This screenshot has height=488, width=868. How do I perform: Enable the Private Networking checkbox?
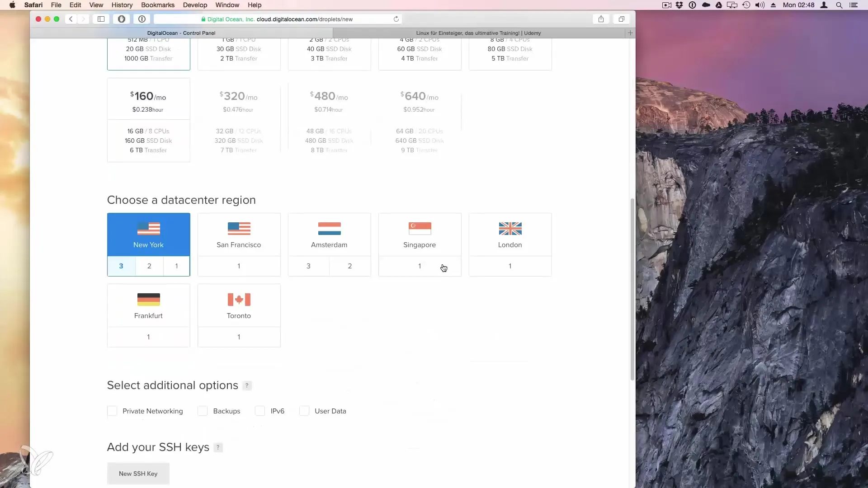[112, 411]
